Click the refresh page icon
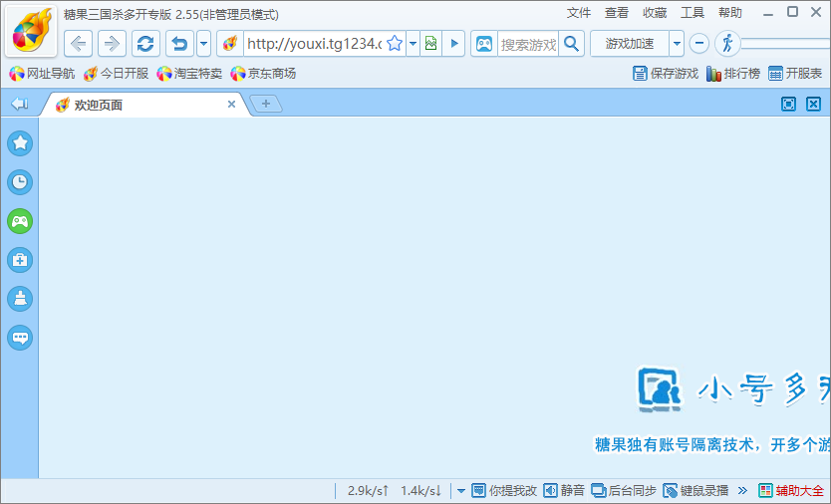Screen dimensions: 831x504 point(145,44)
